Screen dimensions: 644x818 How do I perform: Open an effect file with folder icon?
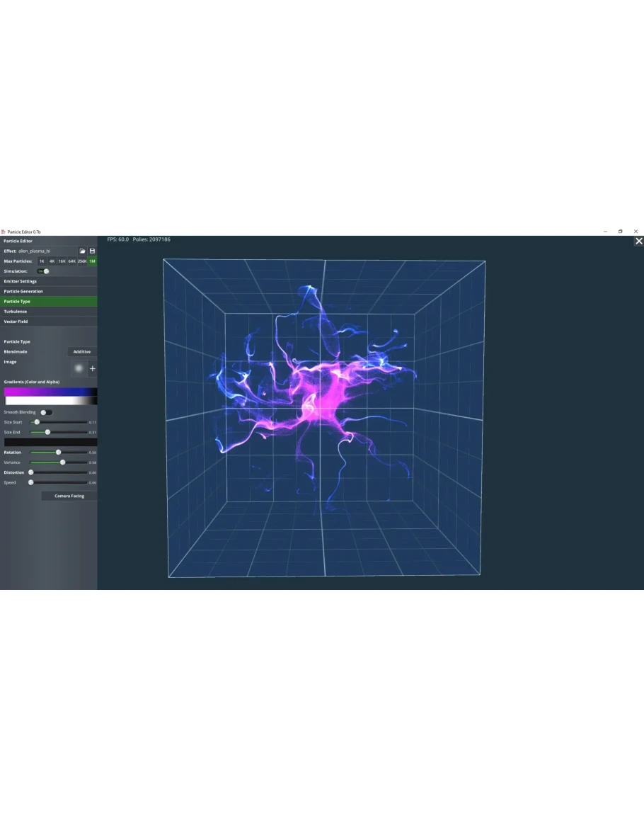[x=82, y=251]
